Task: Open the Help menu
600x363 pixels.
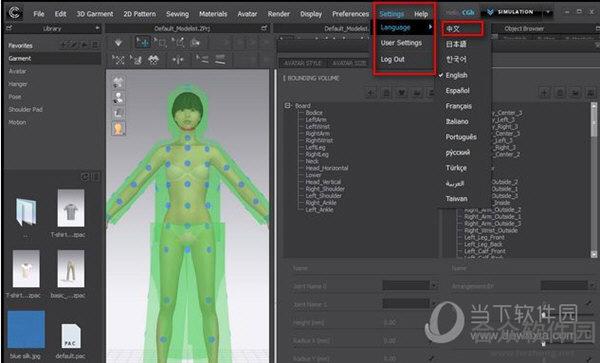Action: click(421, 14)
